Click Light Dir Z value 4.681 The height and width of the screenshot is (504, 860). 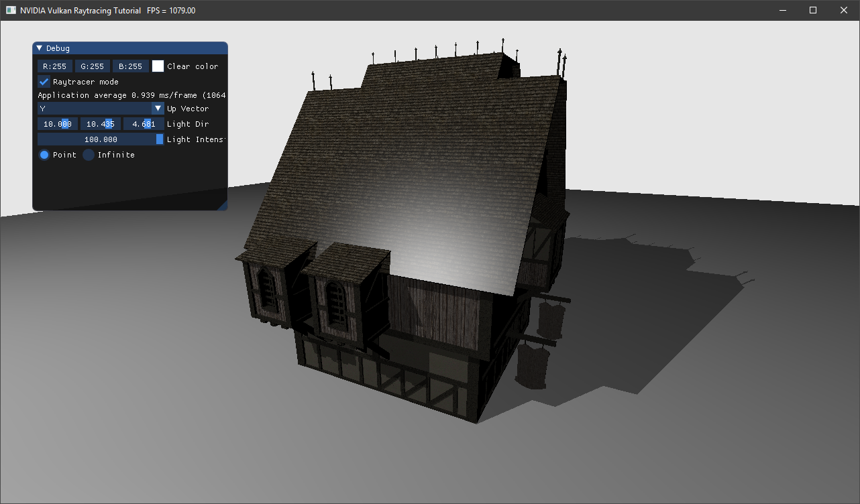tap(144, 124)
